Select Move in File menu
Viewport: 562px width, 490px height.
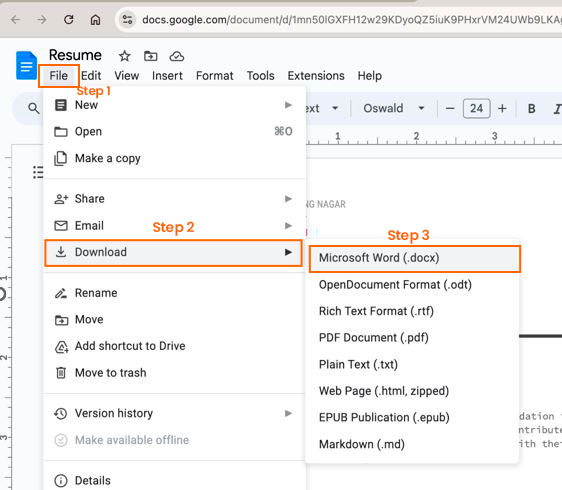click(x=174, y=319)
